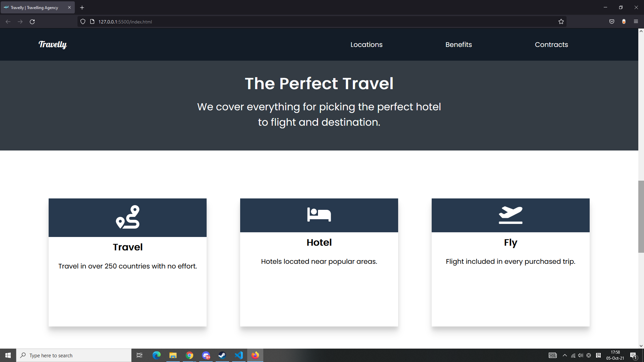Screen dimensions: 644x362
Task: Click the Locations navigation link
Action: (366, 44)
